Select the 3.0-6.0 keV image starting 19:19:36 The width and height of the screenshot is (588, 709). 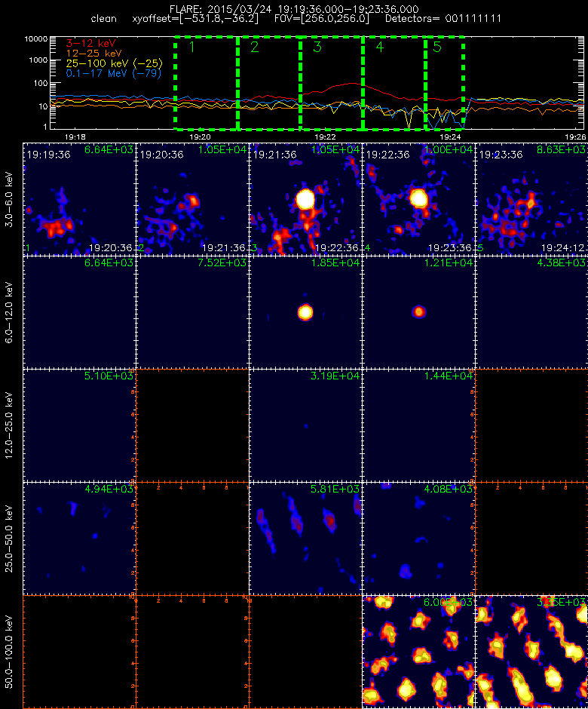click(80, 199)
